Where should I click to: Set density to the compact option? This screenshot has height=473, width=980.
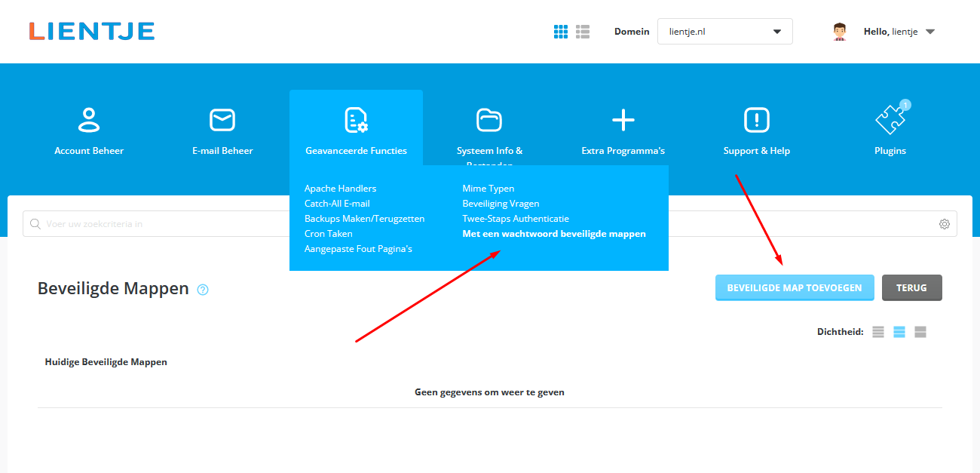(878, 332)
